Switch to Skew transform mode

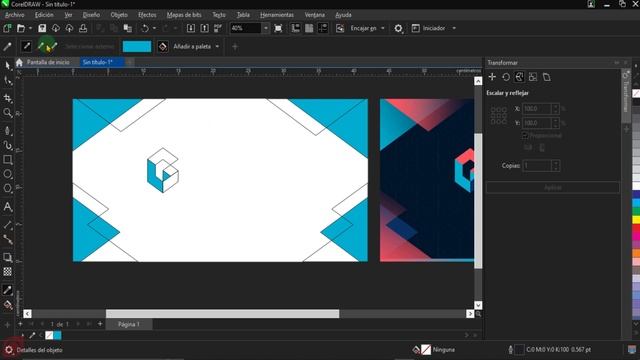[x=547, y=77]
